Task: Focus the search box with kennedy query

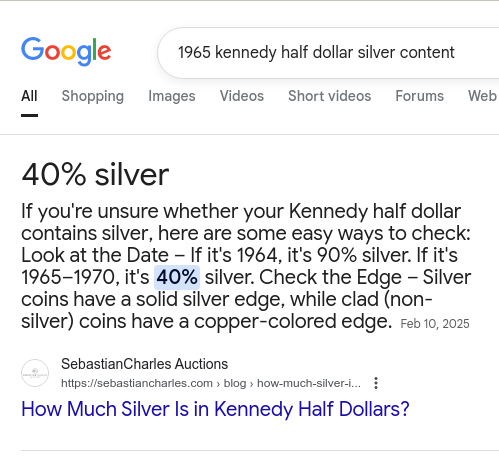Action: point(328,53)
